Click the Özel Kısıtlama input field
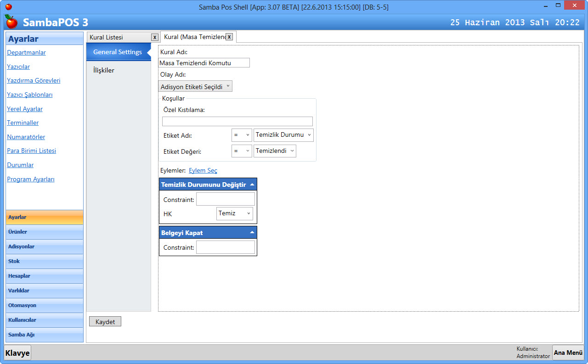This screenshot has width=588, height=364. tap(237, 122)
